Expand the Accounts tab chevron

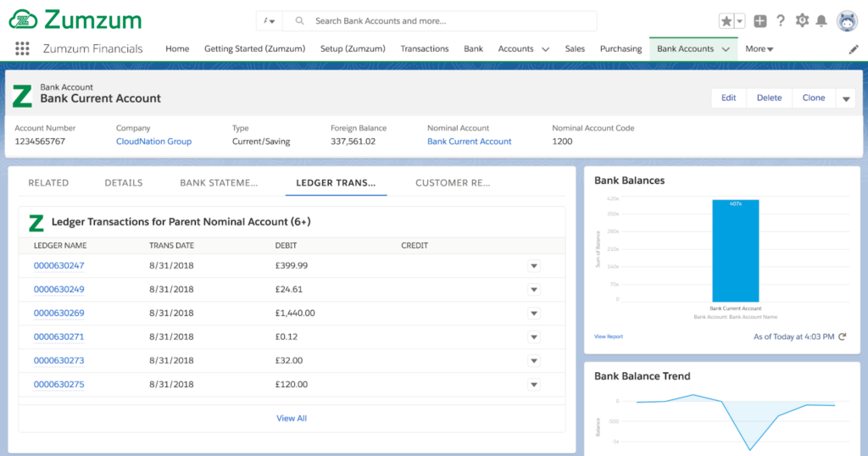545,49
